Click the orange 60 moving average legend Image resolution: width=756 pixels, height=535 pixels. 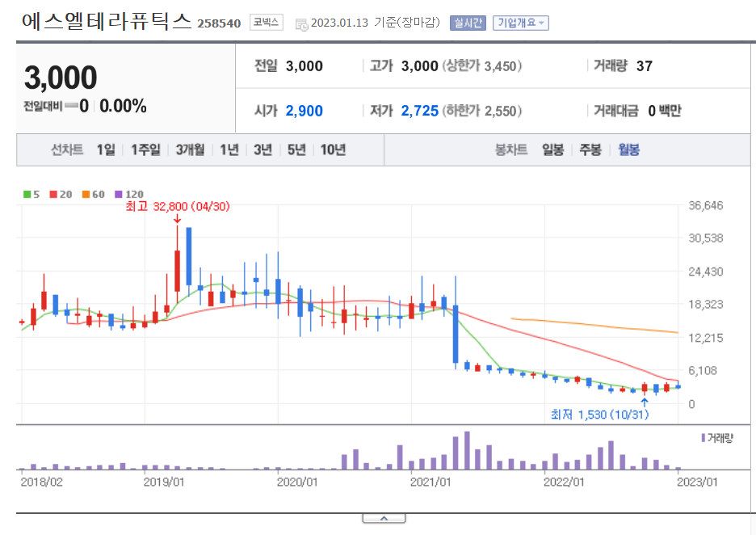[x=93, y=194]
